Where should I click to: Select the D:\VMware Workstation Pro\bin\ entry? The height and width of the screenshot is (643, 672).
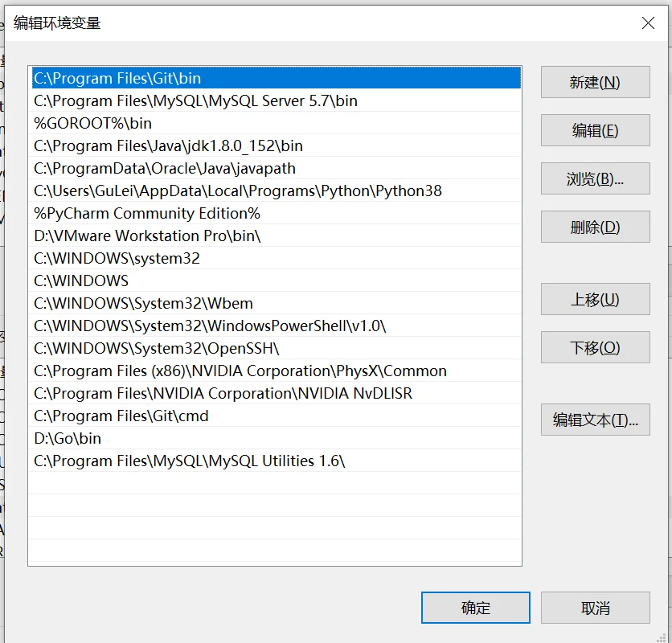pyautogui.click(x=277, y=235)
